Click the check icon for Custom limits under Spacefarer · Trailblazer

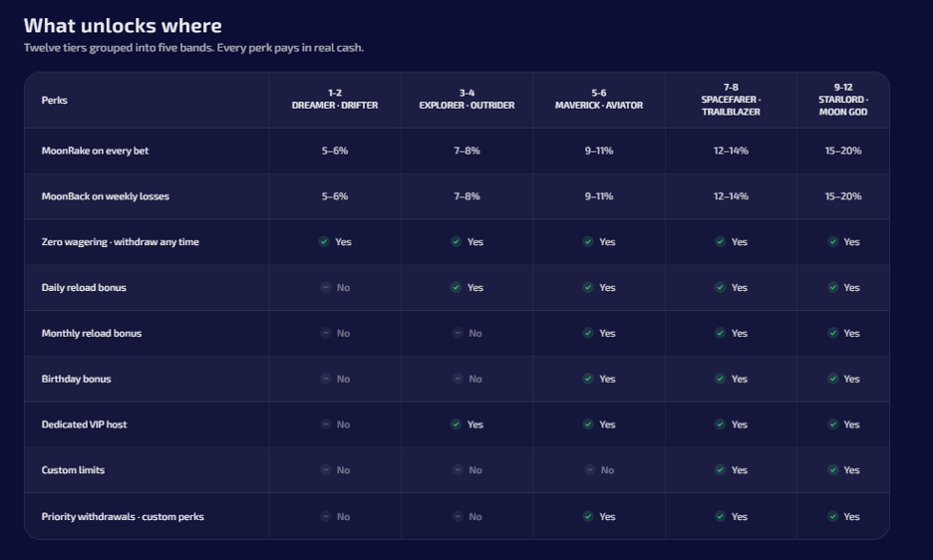(720, 470)
